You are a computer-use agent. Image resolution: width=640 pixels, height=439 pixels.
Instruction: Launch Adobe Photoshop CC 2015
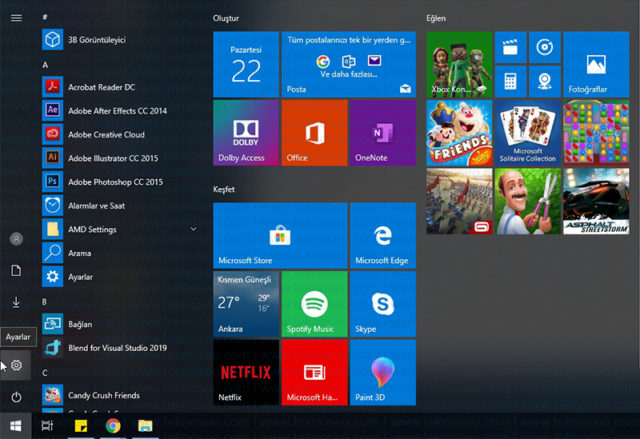coord(120,182)
